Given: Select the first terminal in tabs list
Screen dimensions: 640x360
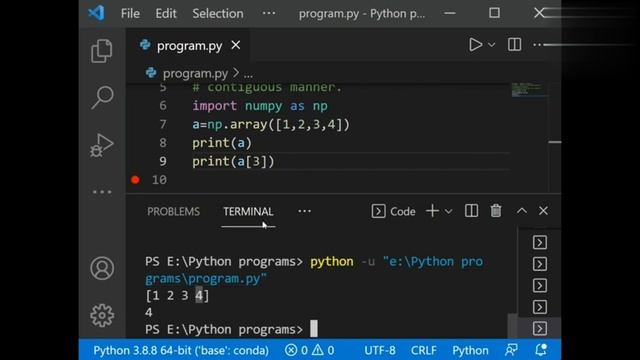Looking at the screenshot, I should (540, 242).
